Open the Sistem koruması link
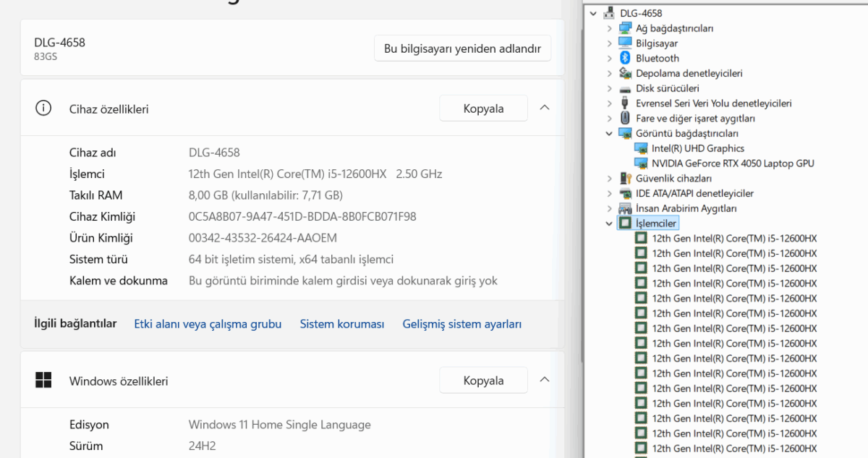868x458 pixels. tap(342, 324)
